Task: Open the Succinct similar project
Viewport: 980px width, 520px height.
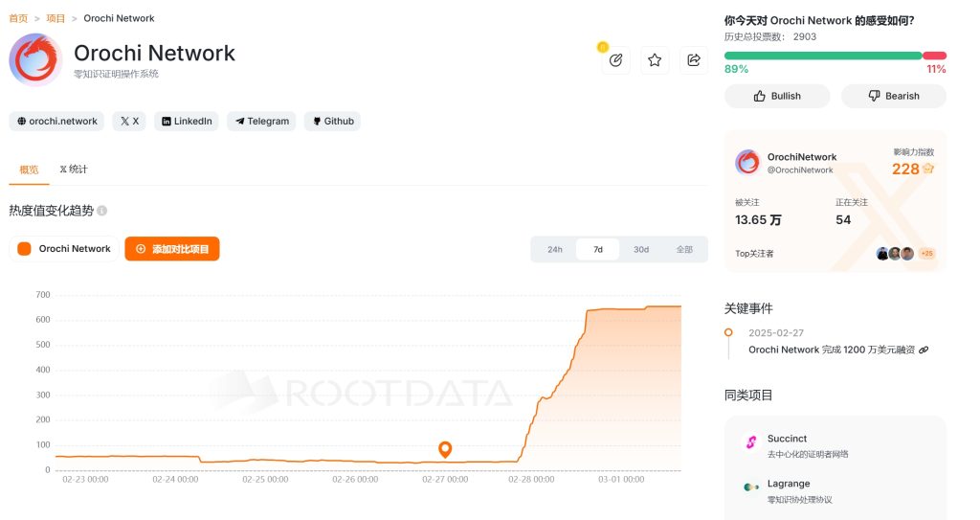Action: click(x=787, y=439)
